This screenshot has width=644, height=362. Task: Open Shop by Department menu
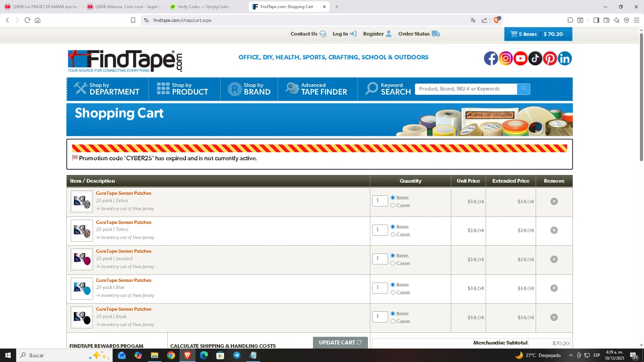(107, 89)
